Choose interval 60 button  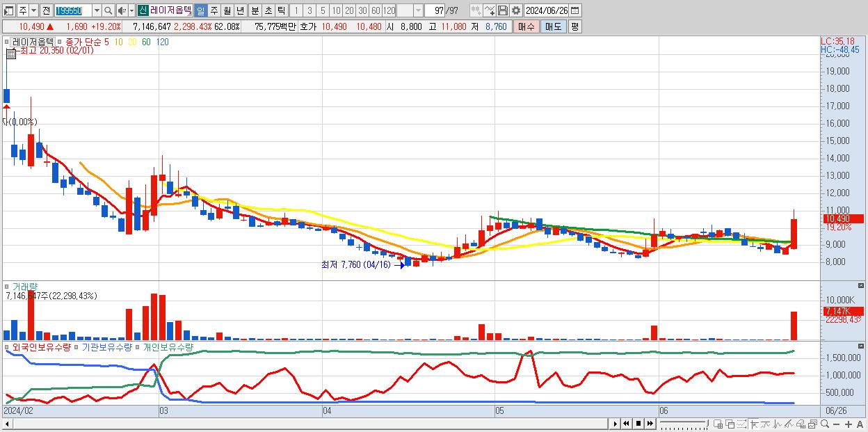click(376, 10)
